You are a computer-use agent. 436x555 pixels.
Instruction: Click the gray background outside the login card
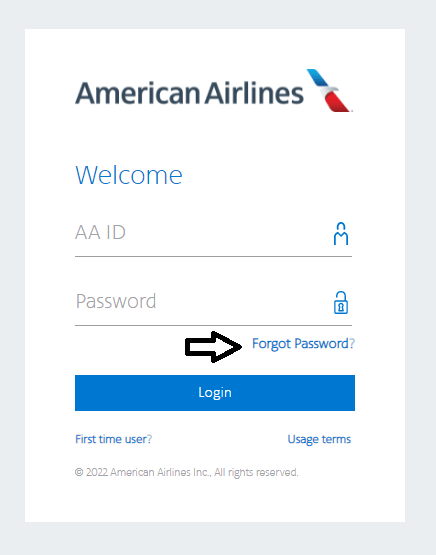coord(218,538)
